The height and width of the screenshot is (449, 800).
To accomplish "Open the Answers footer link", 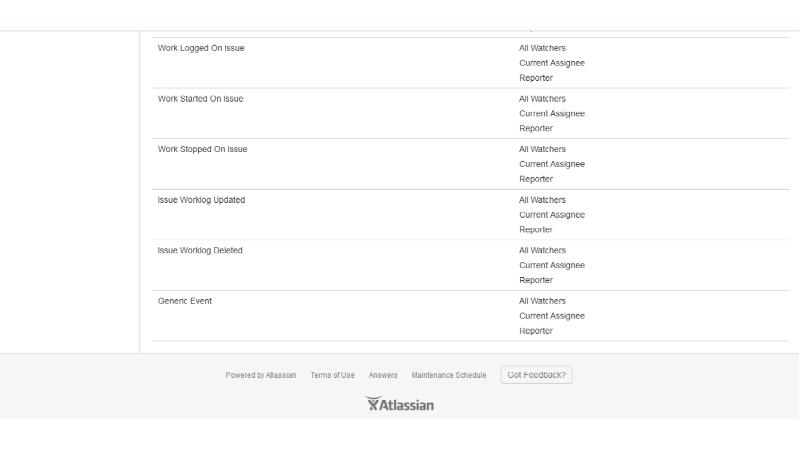I will [383, 375].
